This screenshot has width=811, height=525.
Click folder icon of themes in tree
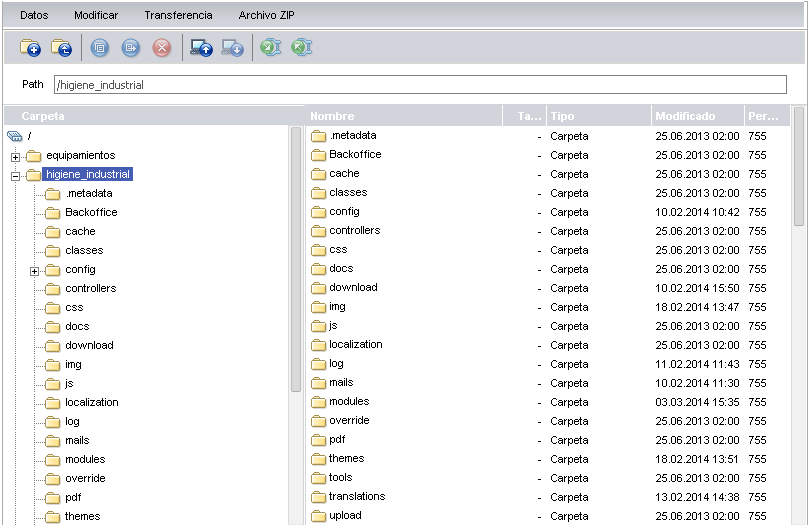52,517
